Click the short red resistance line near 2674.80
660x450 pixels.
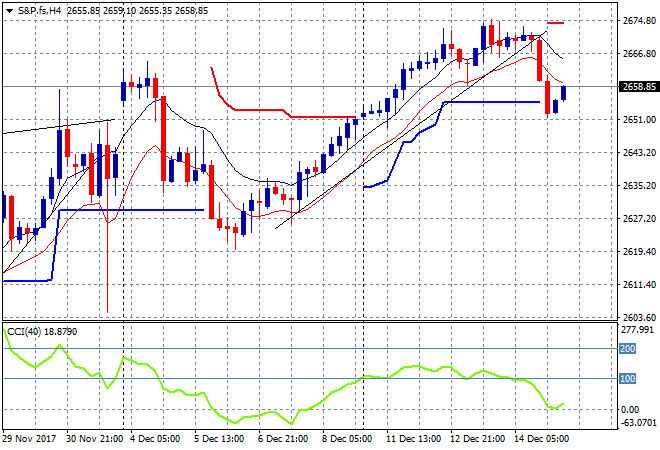point(556,23)
